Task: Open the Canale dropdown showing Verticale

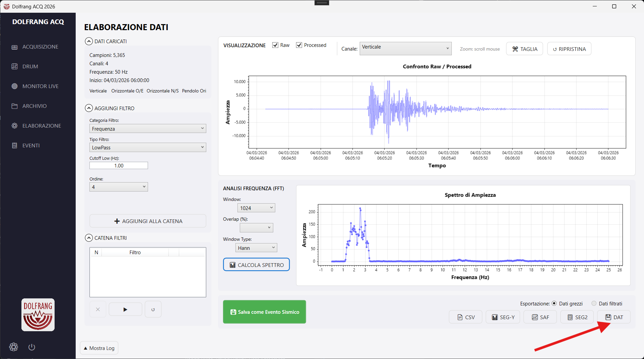Action: coord(405,49)
